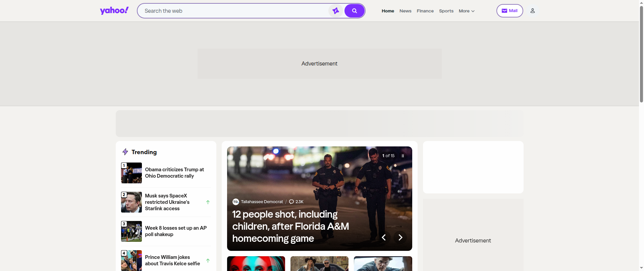
Task: Open comments bubble showing 2.3K
Action: click(x=296, y=202)
